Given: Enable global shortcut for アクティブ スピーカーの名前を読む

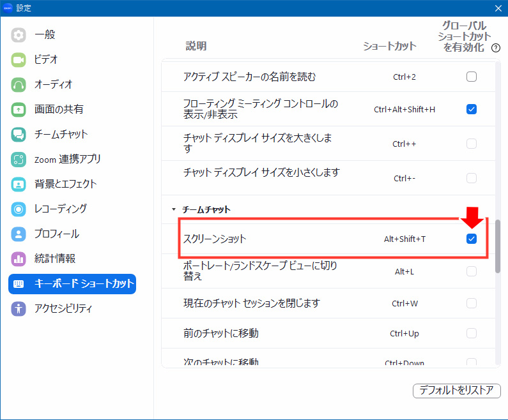Looking at the screenshot, I should (472, 77).
